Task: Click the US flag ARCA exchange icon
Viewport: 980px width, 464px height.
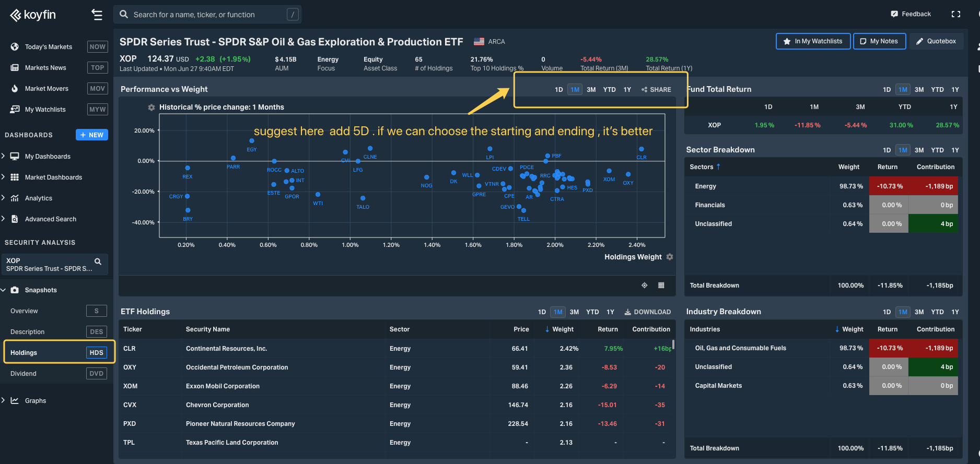Action: pyautogui.click(x=479, y=42)
